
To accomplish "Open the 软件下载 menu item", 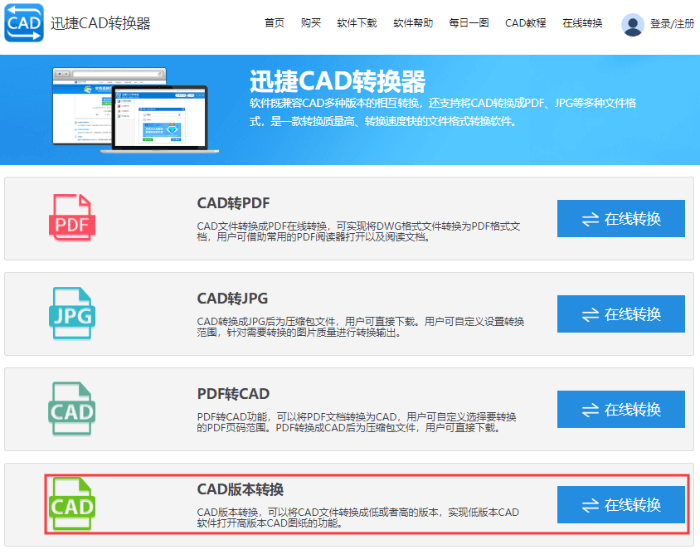I will coord(357,23).
